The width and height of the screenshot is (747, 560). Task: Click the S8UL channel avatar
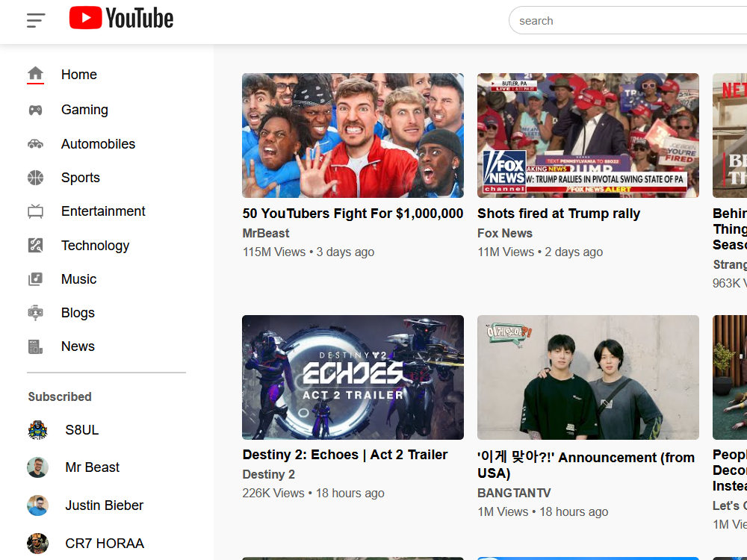(37, 430)
